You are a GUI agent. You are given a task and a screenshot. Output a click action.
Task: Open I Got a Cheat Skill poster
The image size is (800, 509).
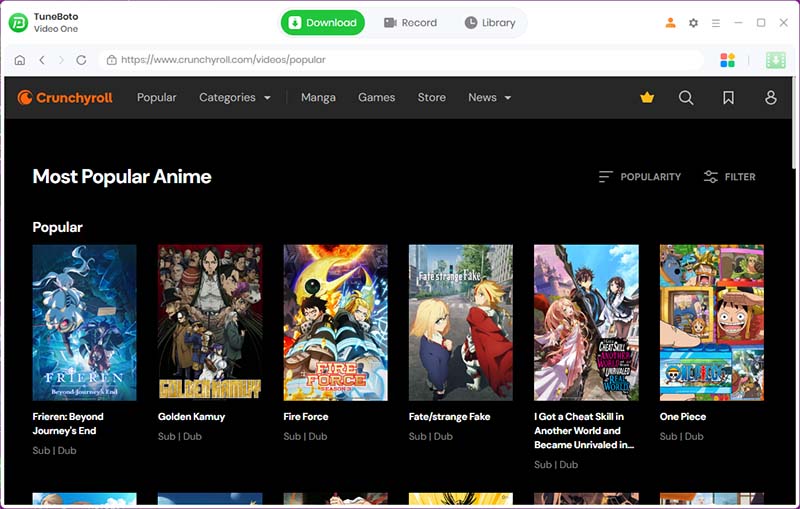point(586,322)
